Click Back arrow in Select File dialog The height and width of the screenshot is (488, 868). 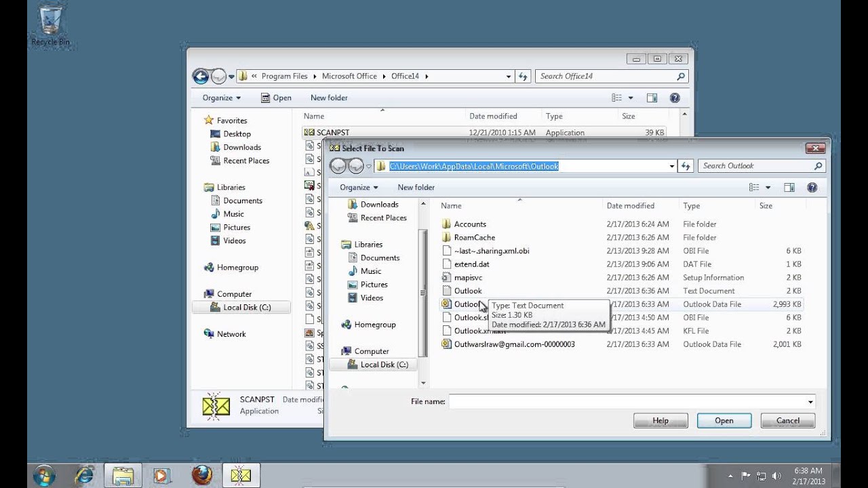point(338,165)
